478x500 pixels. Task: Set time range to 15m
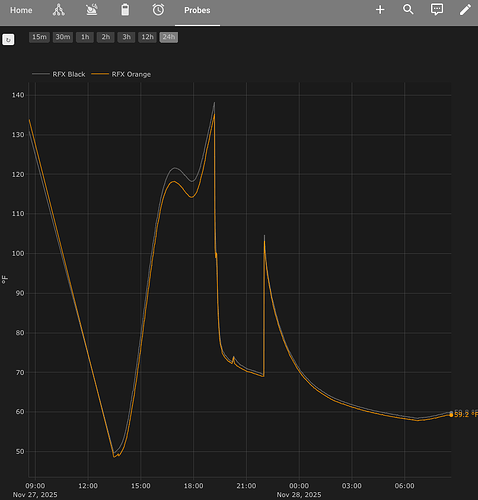[x=39, y=37]
